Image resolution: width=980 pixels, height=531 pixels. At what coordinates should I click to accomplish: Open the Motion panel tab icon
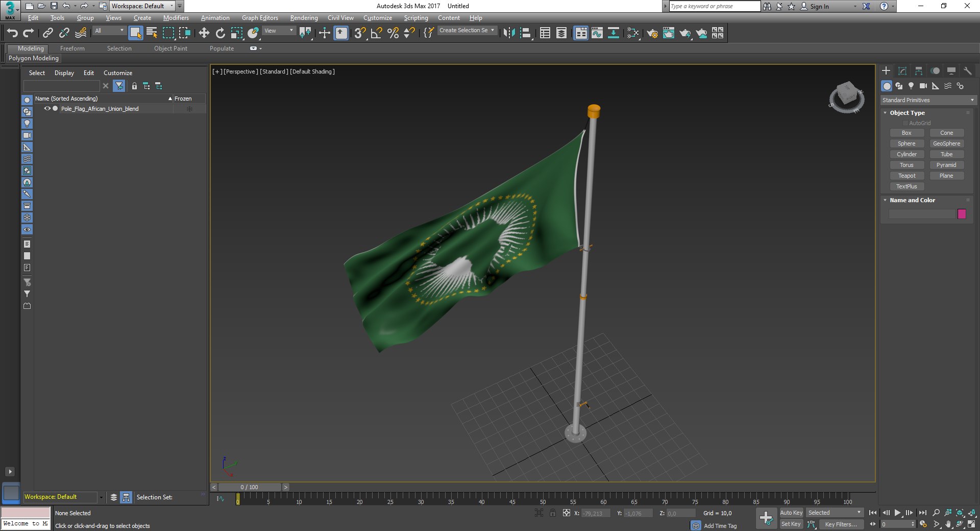pos(935,71)
